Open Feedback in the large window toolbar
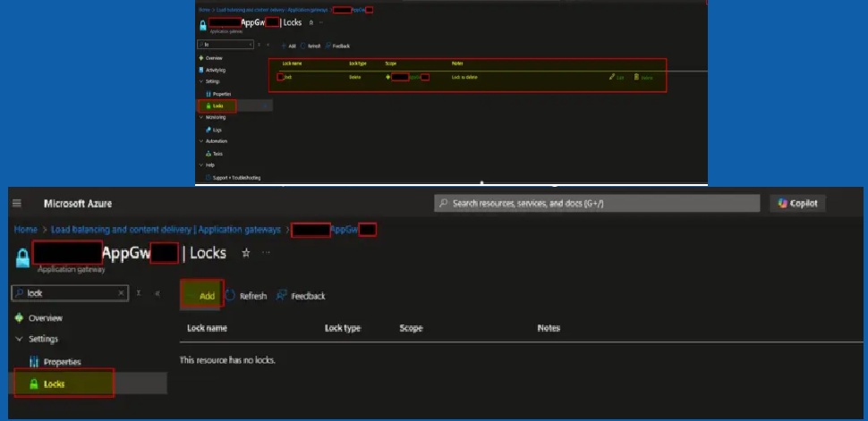The image size is (868, 421). [302, 296]
